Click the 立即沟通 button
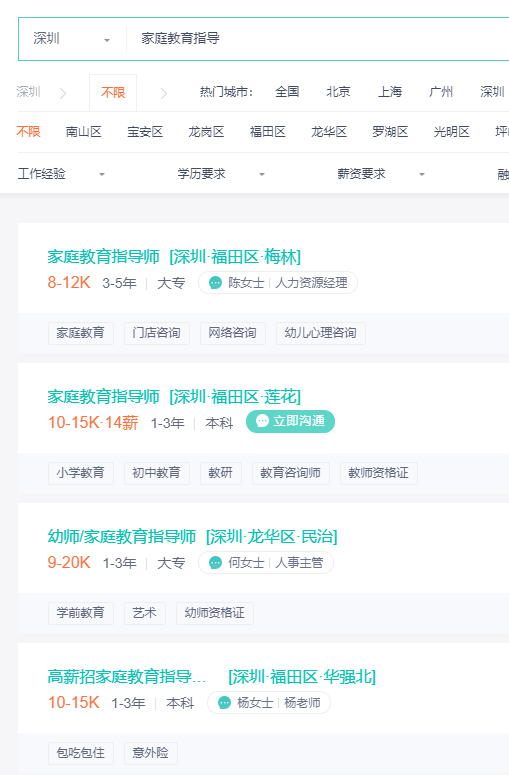Viewport: 509px width, 775px height. tap(291, 421)
